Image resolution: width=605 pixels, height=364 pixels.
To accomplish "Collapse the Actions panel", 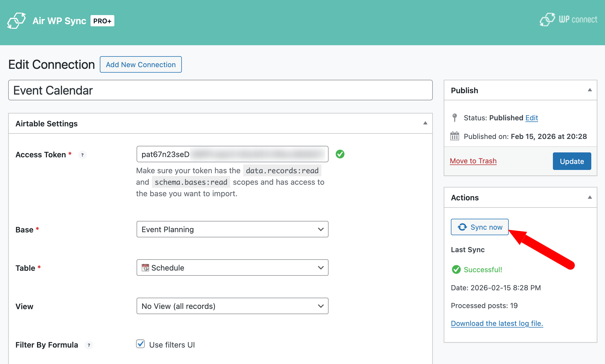I will (590, 197).
